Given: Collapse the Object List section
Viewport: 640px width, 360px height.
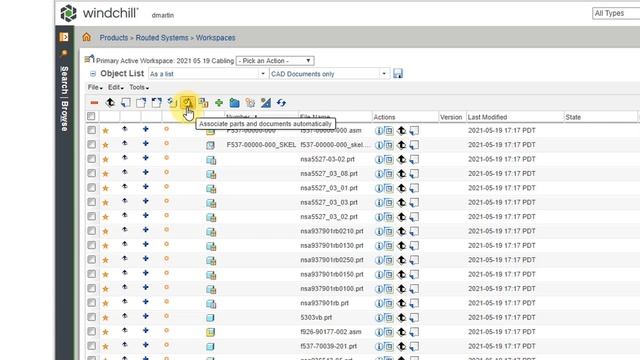Looking at the screenshot, I should 93,74.
